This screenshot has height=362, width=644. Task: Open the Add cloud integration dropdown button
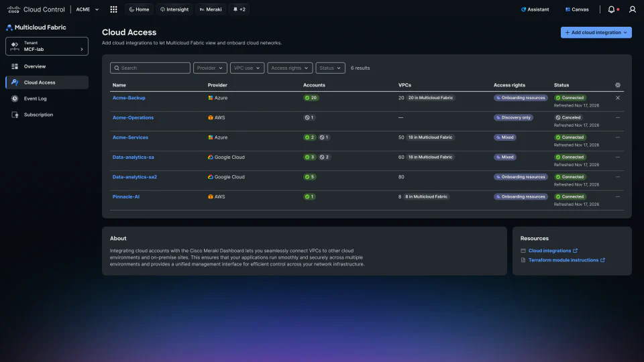(x=596, y=32)
